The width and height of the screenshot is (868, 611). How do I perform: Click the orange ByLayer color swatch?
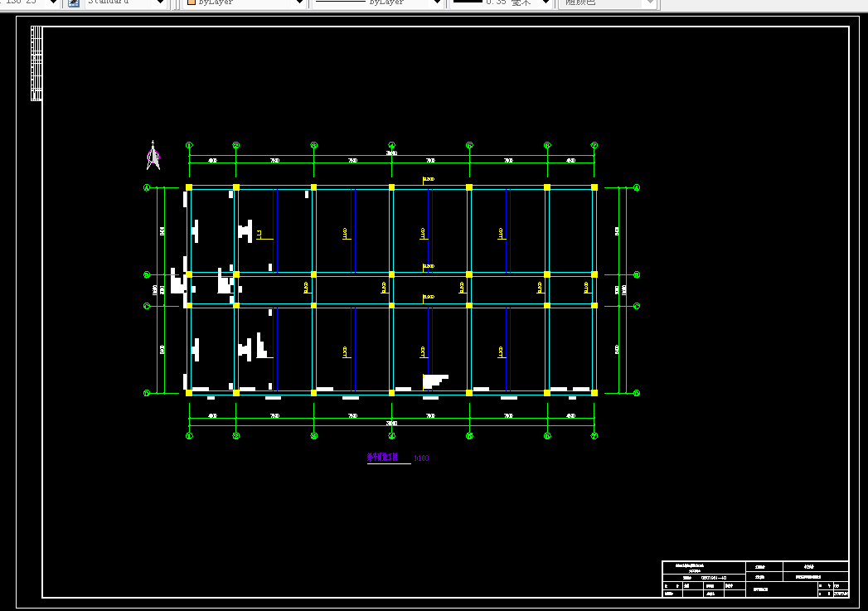(192, 2)
